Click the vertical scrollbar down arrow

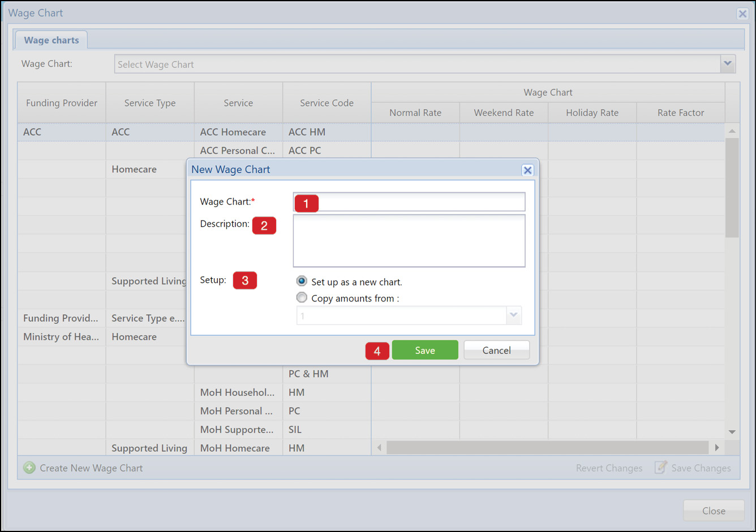point(732,432)
